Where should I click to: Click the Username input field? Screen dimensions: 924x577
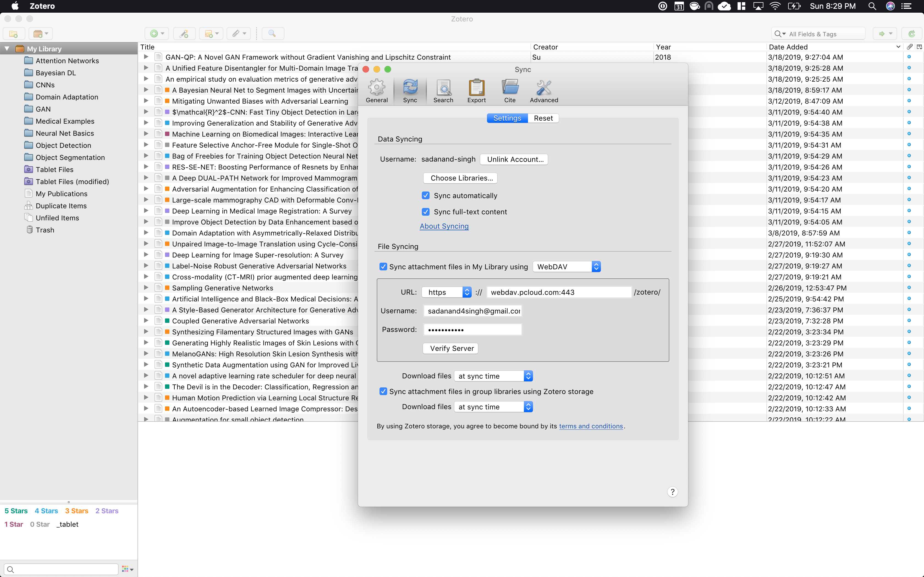(x=473, y=310)
